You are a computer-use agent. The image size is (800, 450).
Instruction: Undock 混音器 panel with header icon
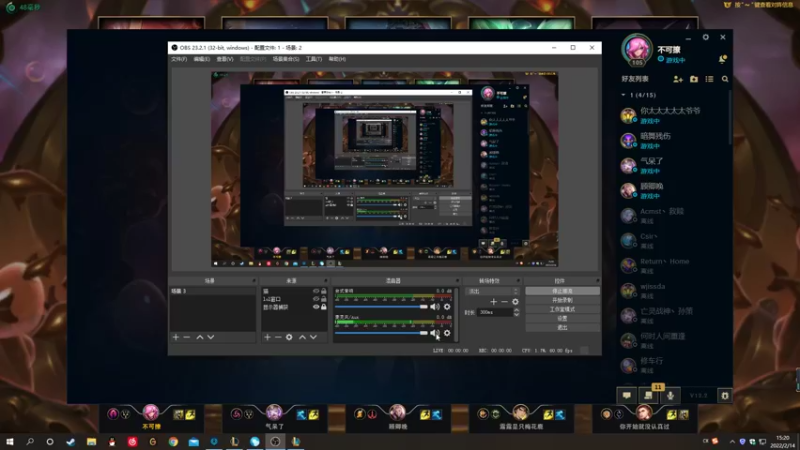[457, 281]
